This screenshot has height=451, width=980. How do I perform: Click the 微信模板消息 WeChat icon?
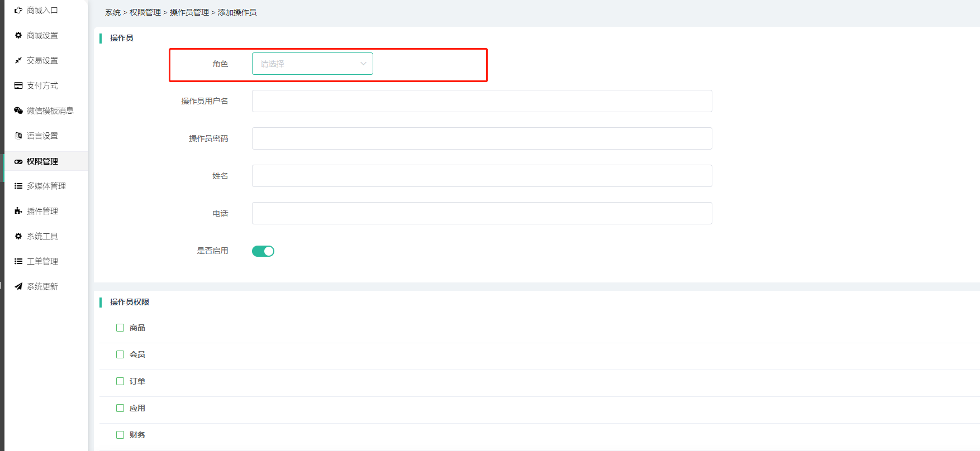click(18, 111)
